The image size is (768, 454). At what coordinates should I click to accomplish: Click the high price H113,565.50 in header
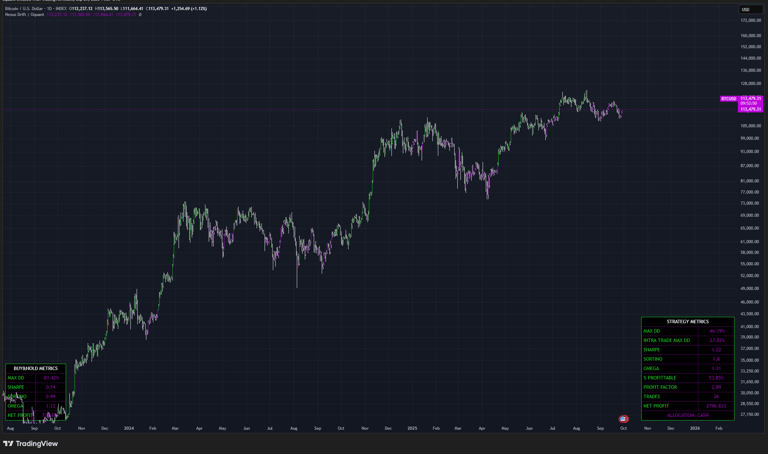106,9
